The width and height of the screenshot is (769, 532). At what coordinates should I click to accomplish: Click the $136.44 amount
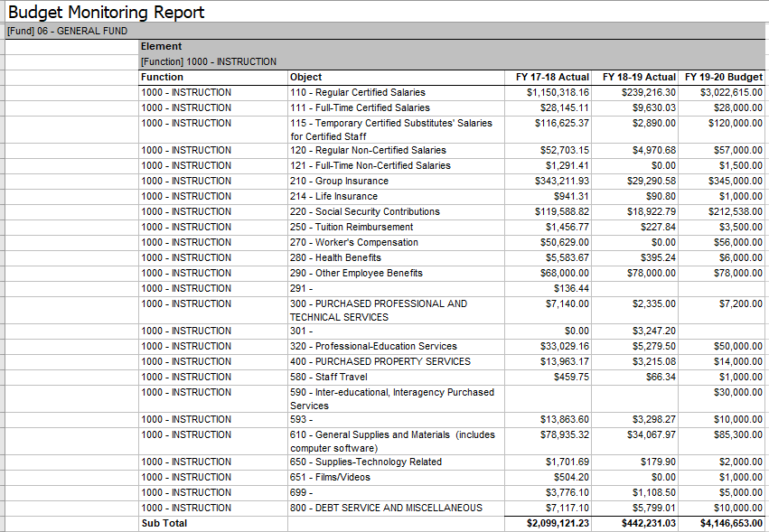pos(571,289)
